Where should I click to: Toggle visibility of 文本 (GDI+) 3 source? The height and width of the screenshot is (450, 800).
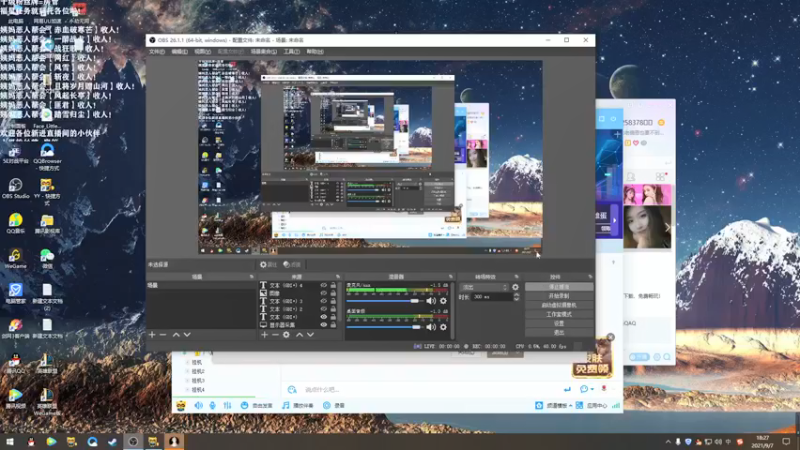point(323,301)
